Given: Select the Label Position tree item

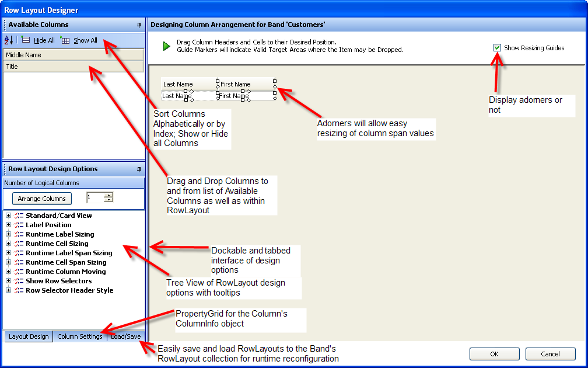Looking at the screenshot, I should (48, 225).
